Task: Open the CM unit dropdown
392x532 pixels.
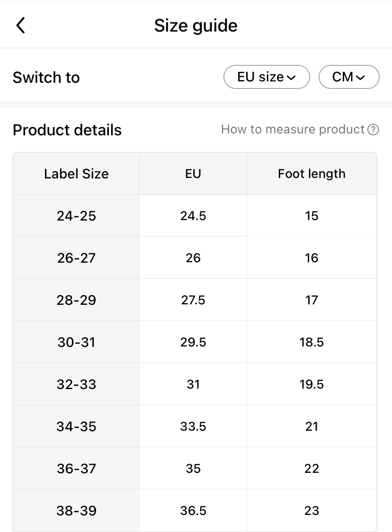Action: (349, 77)
